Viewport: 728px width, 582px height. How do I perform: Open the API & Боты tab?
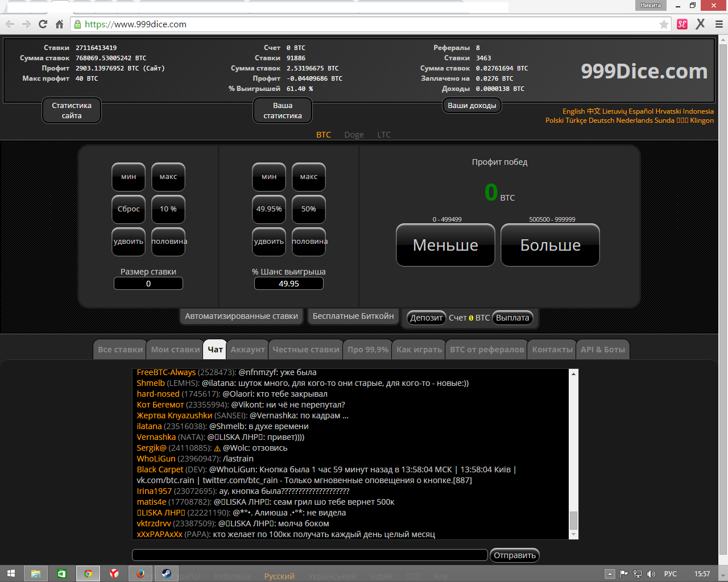click(603, 350)
